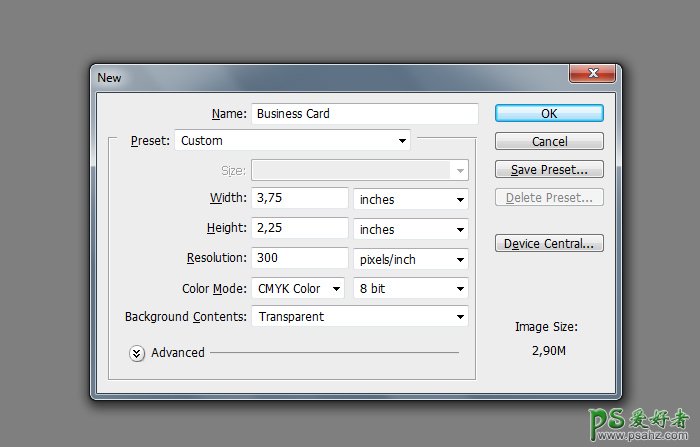700x447 pixels.
Task: Click the Height value field
Action: coord(299,229)
